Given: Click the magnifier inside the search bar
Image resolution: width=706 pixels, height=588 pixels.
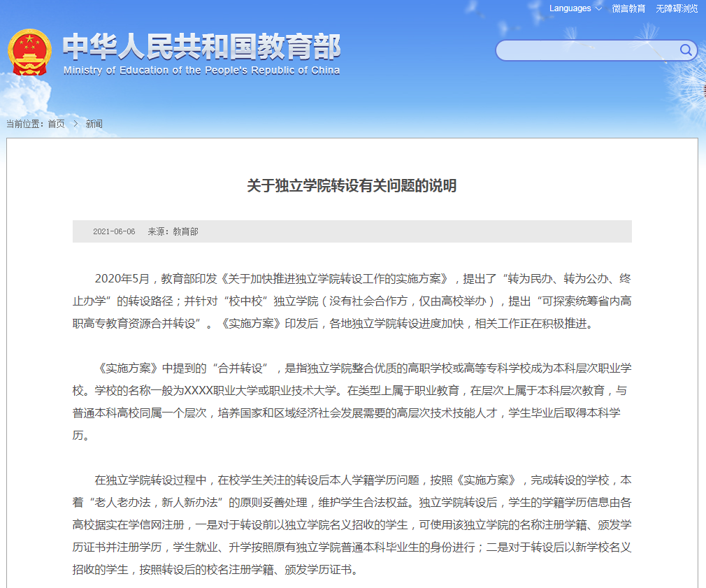Looking at the screenshot, I should click(686, 50).
